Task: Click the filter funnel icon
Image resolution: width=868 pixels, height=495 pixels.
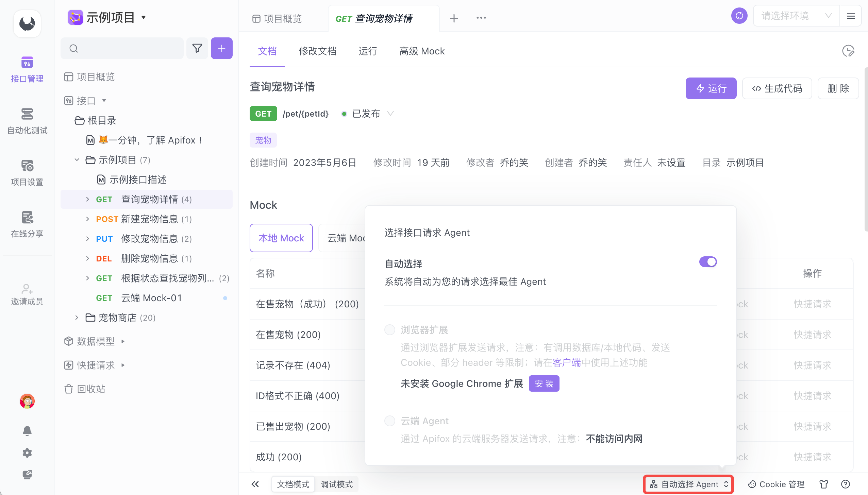Action: pos(197,48)
